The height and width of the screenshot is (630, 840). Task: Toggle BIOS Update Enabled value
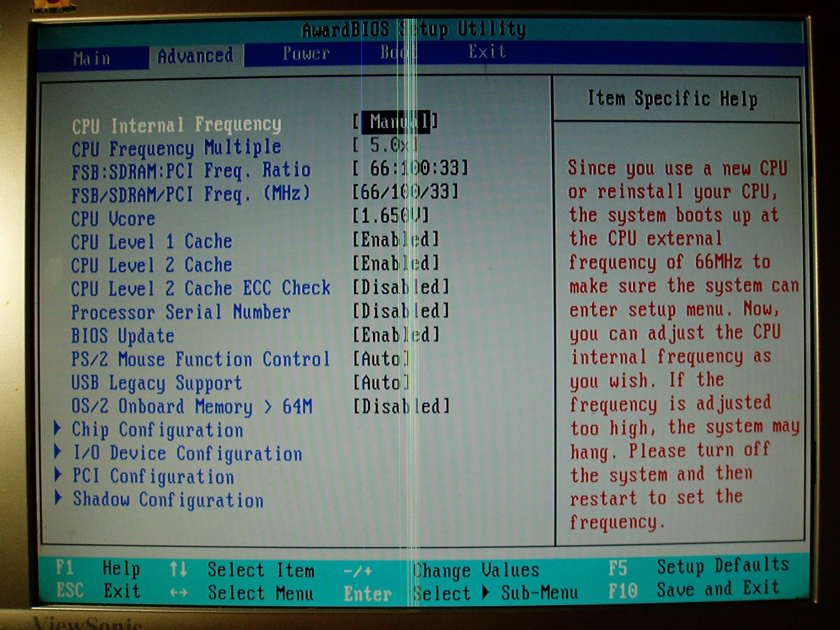(396, 335)
